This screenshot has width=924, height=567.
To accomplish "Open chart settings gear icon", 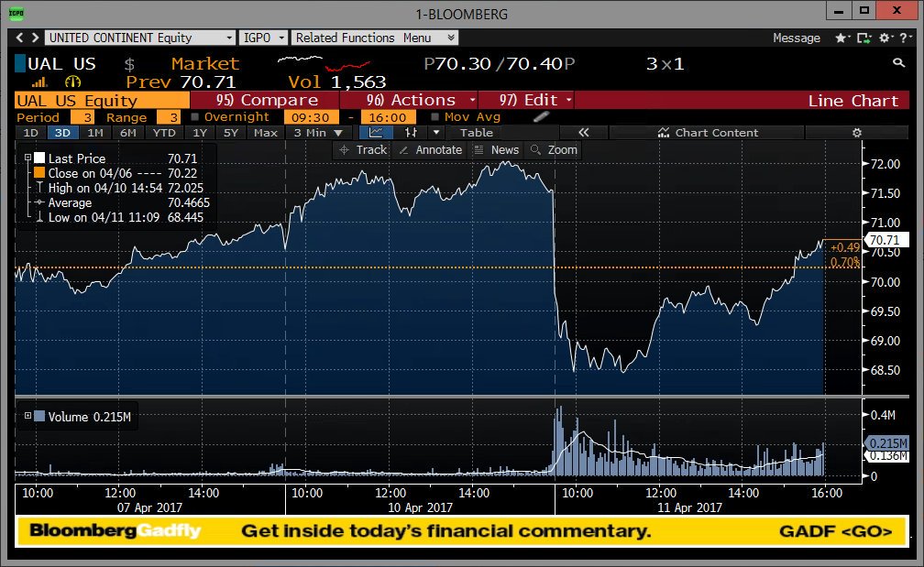I will click(857, 133).
